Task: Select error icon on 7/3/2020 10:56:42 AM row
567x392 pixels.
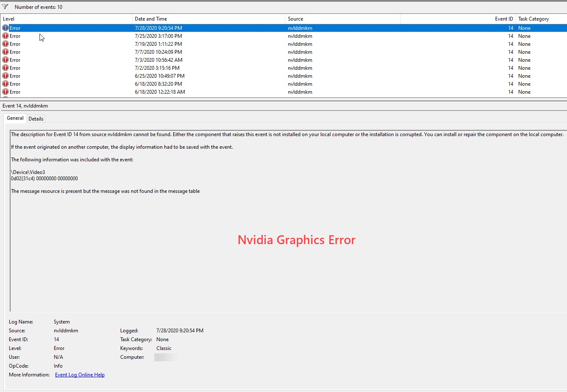Action: 5,60
